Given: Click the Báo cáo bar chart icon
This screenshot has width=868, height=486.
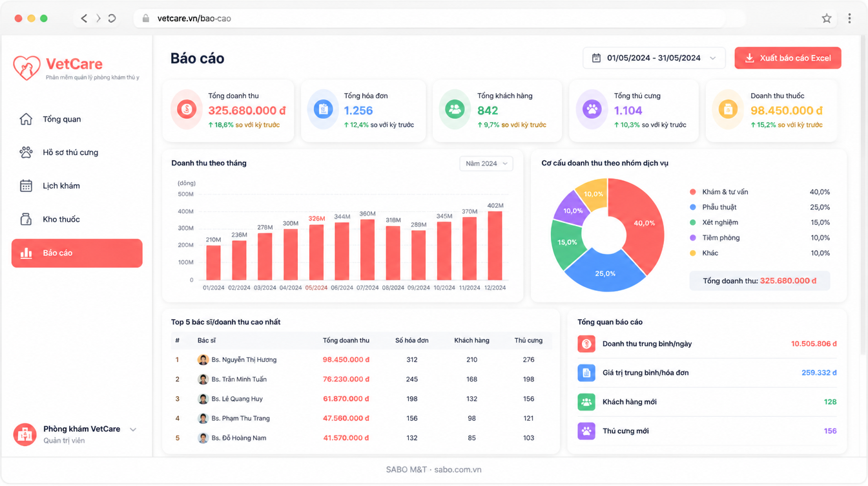Looking at the screenshot, I should pyautogui.click(x=26, y=253).
